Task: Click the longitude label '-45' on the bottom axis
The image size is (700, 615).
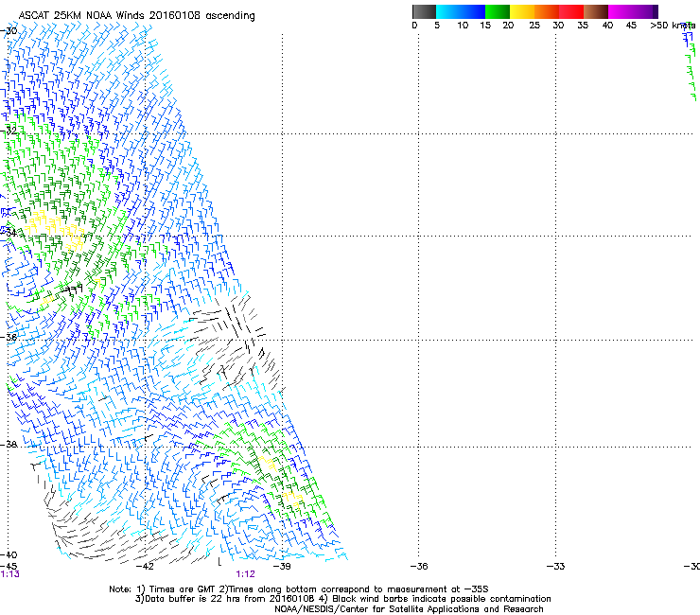Action: (9, 567)
